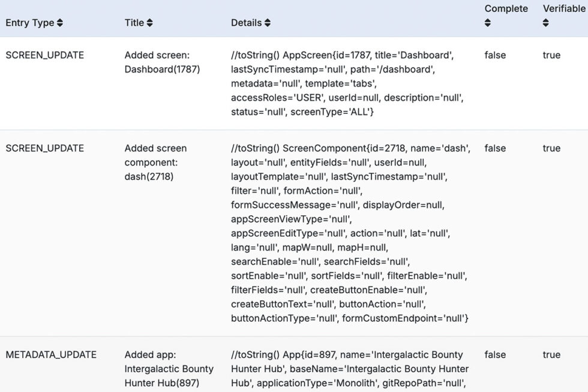588x392 pixels.
Task: Collapse the dash(2718) ScreenComponent details cell
Action: (351, 234)
